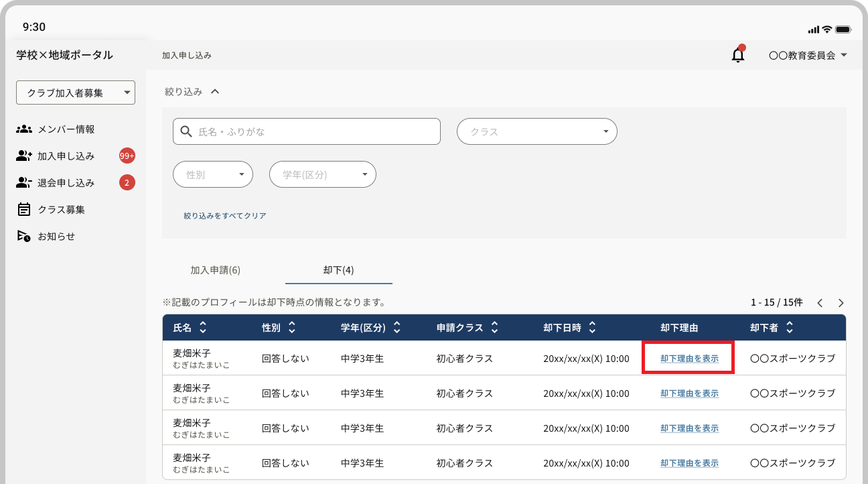This screenshot has width=868, height=484.
Task: Open the notification bell
Action: [x=738, y=55]
